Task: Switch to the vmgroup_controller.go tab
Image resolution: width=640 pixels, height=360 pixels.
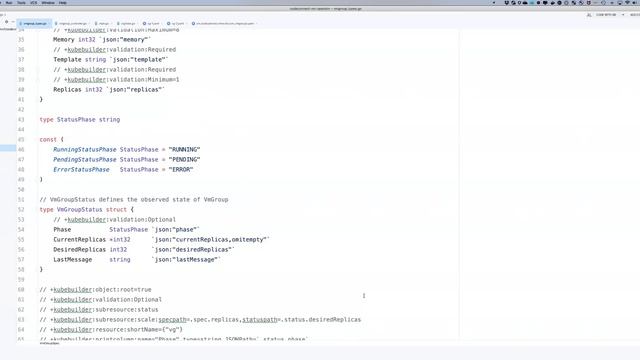Action: pos(72,24)
